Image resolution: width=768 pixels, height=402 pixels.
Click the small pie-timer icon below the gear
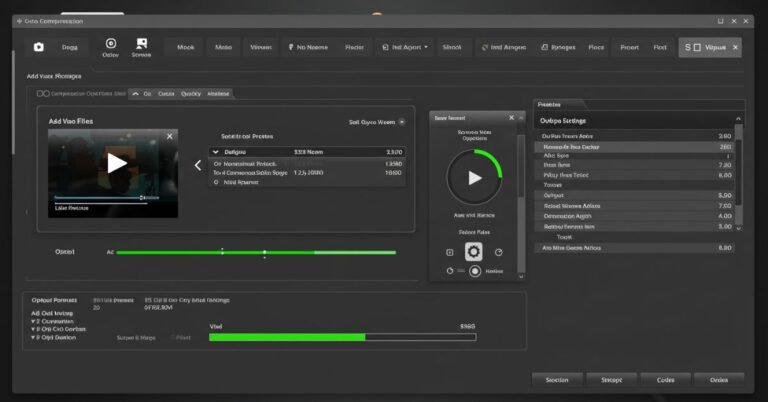click(450, 271)
